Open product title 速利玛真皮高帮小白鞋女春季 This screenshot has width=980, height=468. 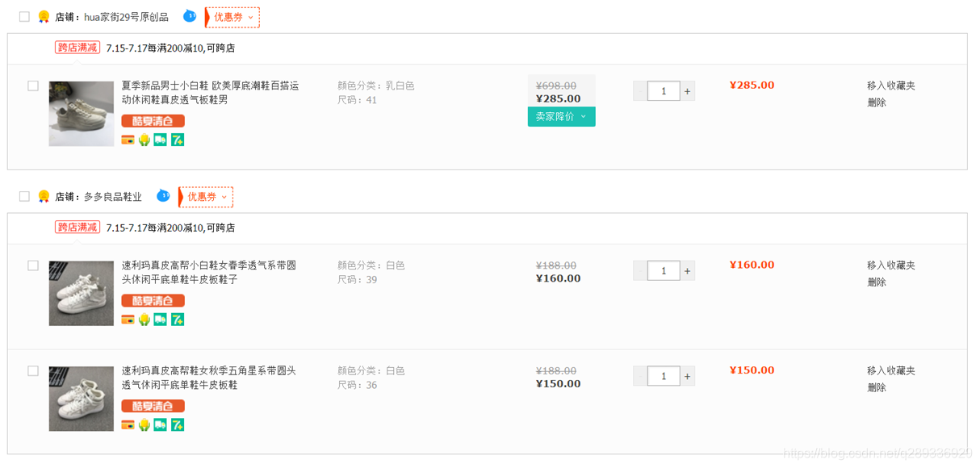click(209, 273)
